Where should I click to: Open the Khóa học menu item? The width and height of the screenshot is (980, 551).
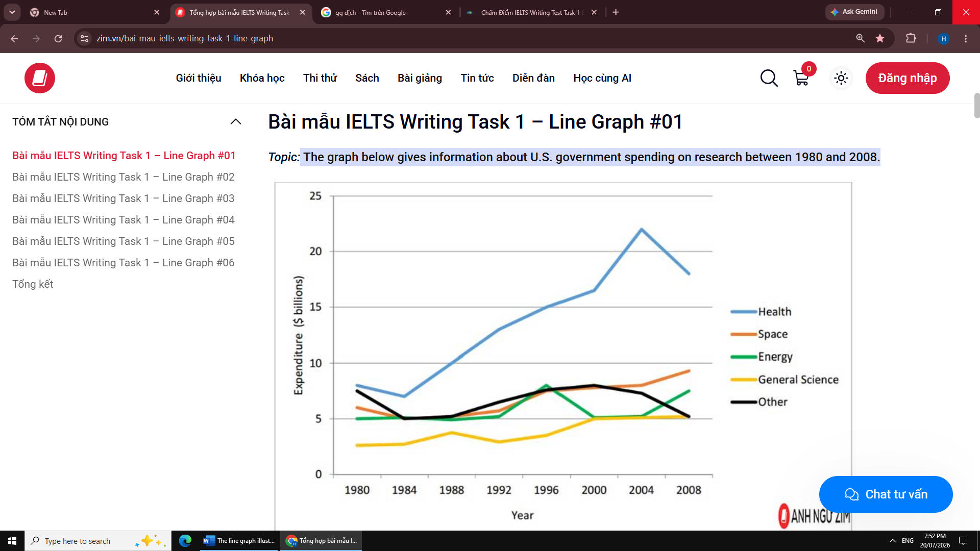tap(262, 78)
